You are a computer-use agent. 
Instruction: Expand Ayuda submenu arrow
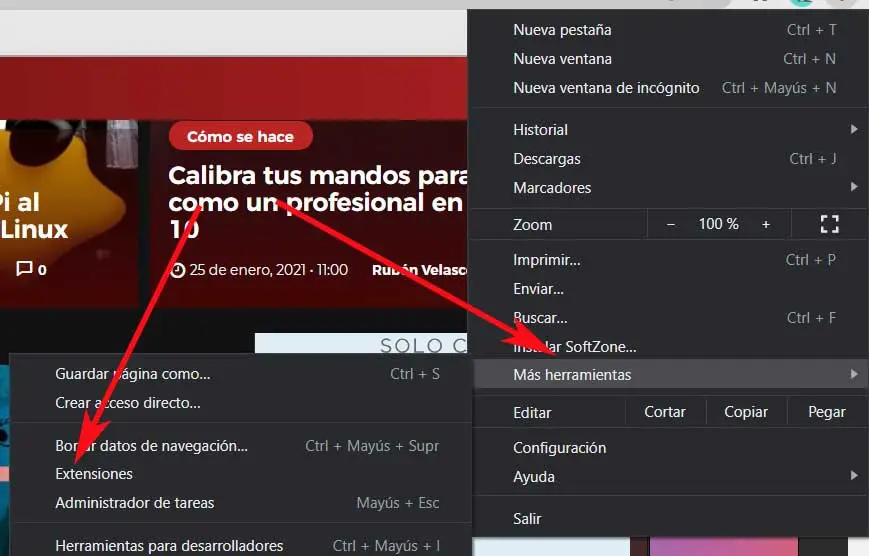pyautogui.click(x=854, y=476)
